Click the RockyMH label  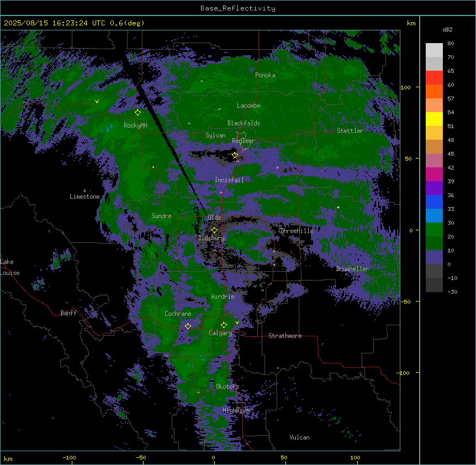[x=135, y=125]
